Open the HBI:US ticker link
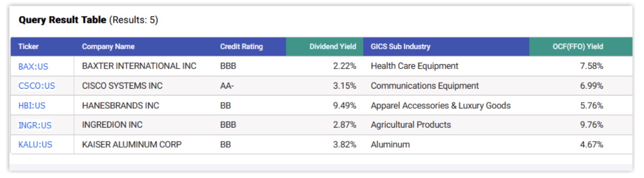644x178 pixels. pos(34,106)
